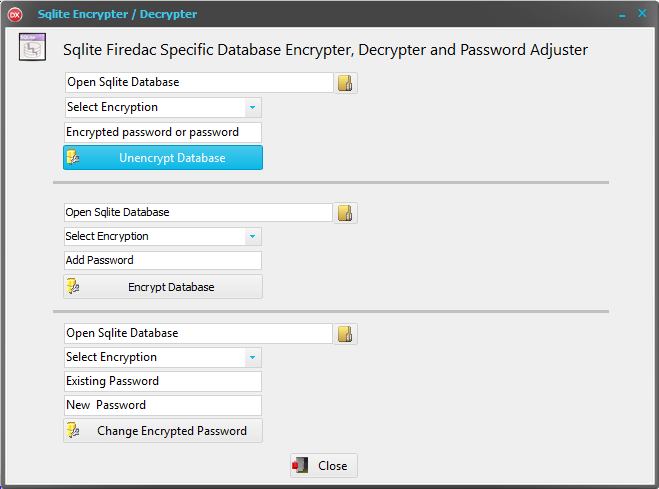The image size is (659, 489).
Task: Click the folder browse icon in the encrypt section
Action: point(345,213)
